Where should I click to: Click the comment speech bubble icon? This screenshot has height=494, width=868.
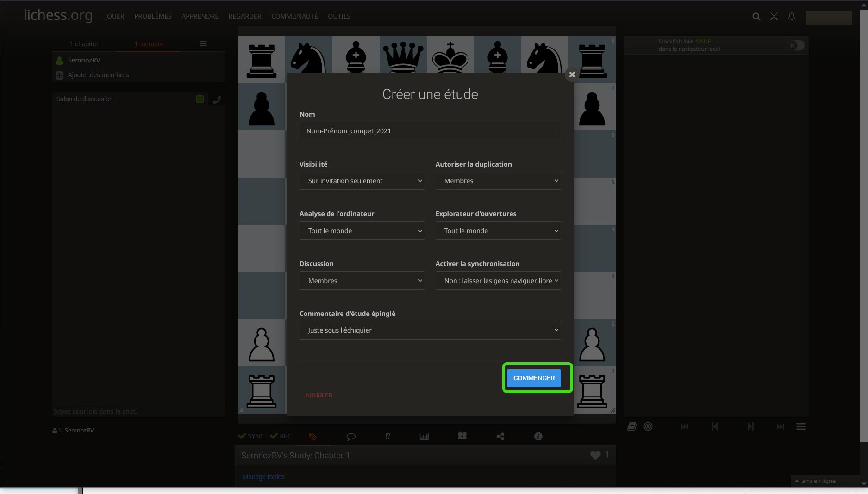tap(351, 436)
